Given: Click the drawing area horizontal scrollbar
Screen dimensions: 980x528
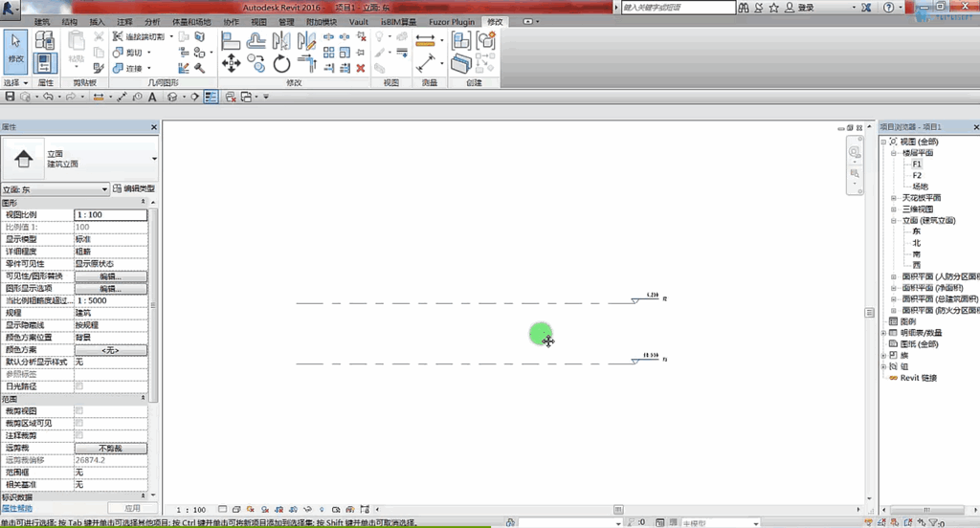Looking at the screenshot, I should point(618,509).
